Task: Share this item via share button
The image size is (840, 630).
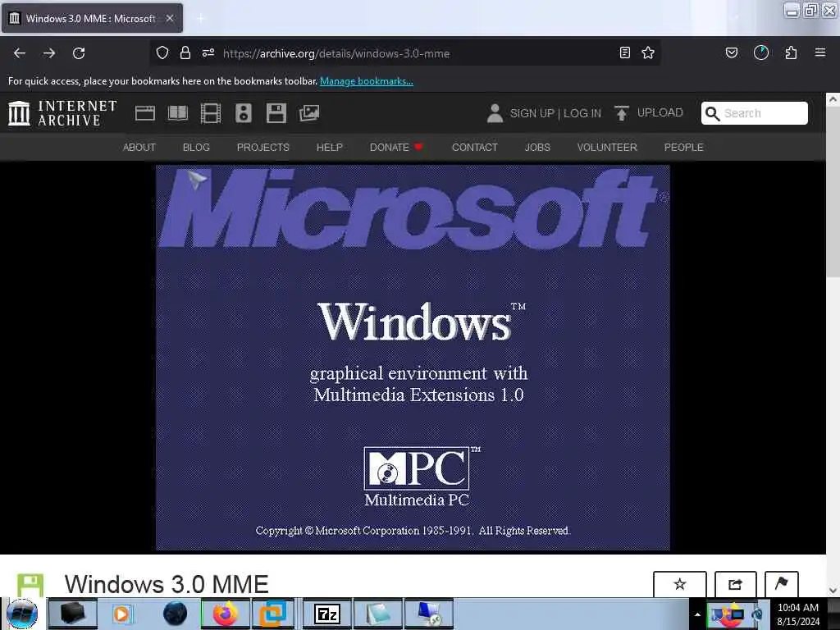Action: (x=736, y=584)
